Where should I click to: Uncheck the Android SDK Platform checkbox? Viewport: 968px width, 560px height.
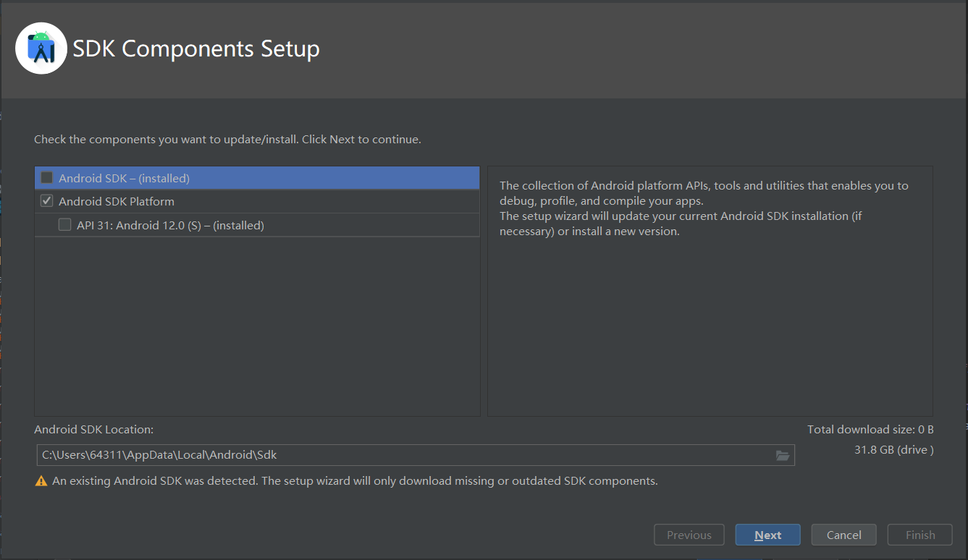click(47, 201)
